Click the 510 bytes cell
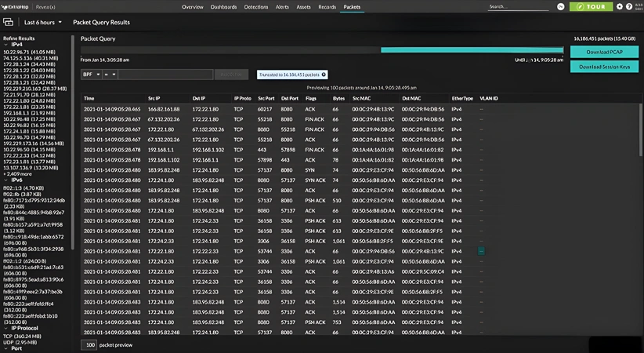The image size is (644, 353). [x=337, y=201]
